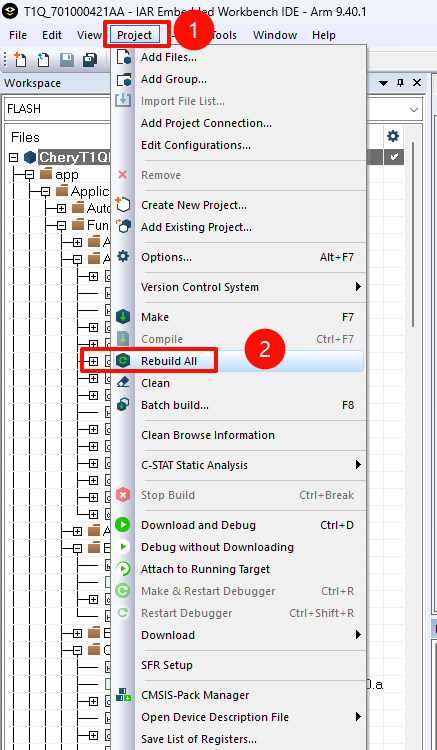Open the Edit menu

pos(52,35)
